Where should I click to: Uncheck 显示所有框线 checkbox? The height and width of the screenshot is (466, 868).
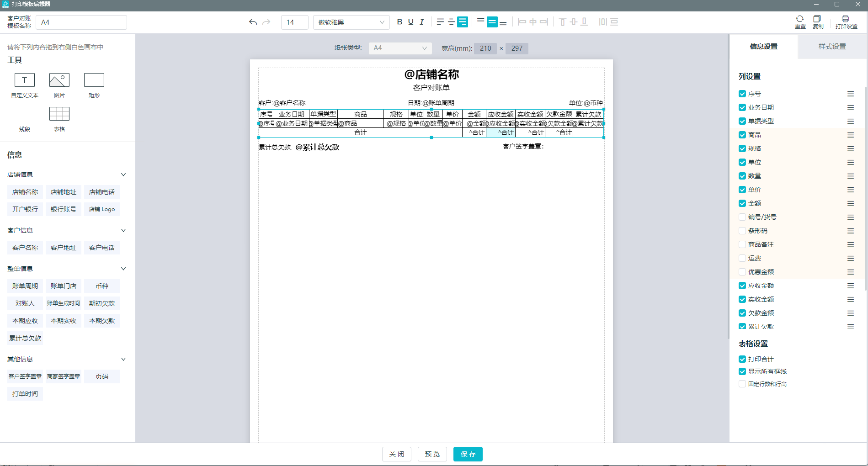point(742,371)
